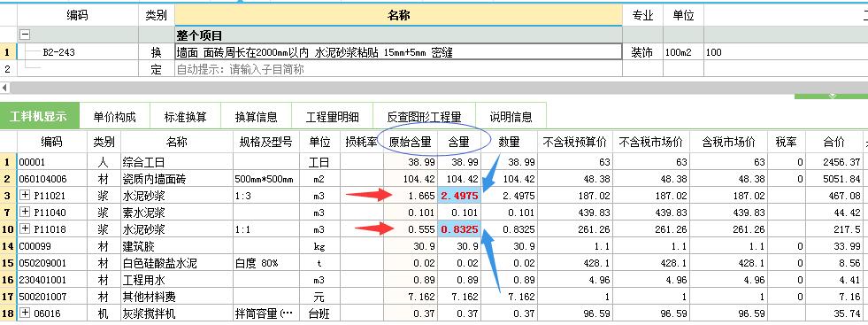Screen dimensions: 868x325
Task: Select the 050209001 code cell
Action: tap(51, 263)
